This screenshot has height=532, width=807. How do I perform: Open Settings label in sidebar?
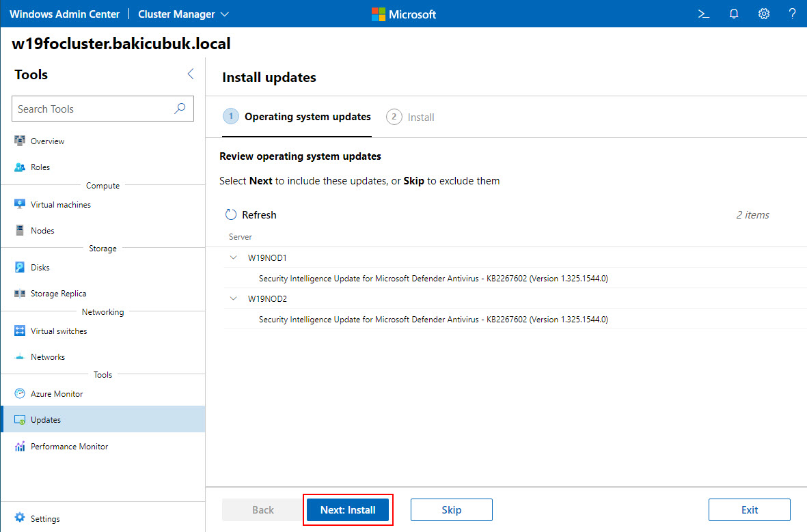tap(45, 518)
